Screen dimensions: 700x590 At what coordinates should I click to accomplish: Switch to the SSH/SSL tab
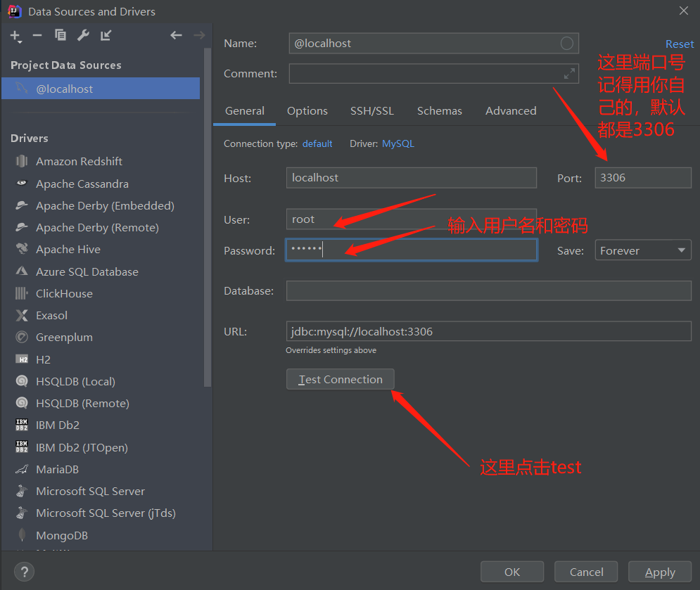coord(372,110)
